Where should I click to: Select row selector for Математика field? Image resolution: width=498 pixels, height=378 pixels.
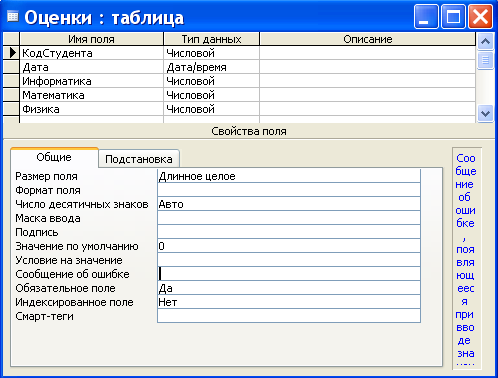tap(11, 95)
